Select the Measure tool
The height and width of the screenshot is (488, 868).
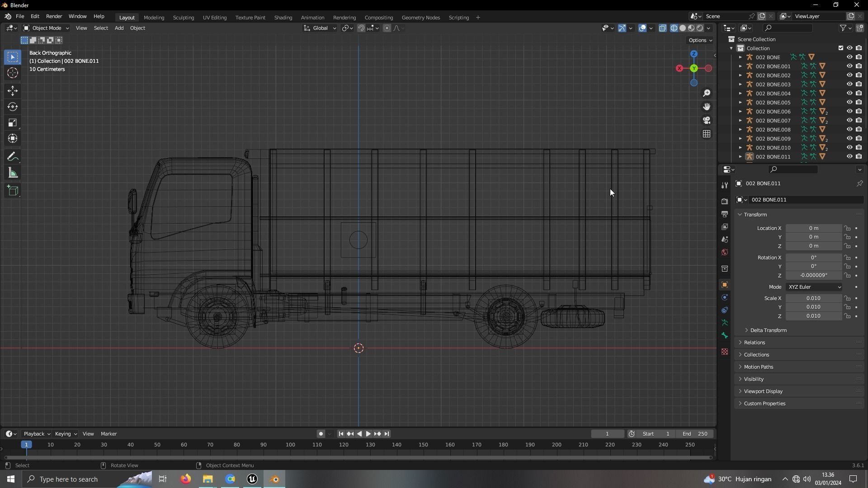click(x=13, y=173)
